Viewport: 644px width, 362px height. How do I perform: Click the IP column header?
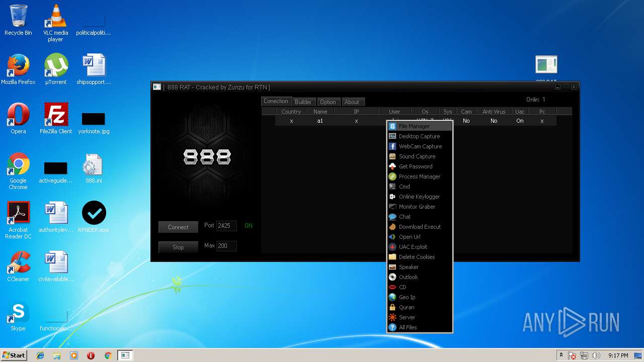(356, 112)
